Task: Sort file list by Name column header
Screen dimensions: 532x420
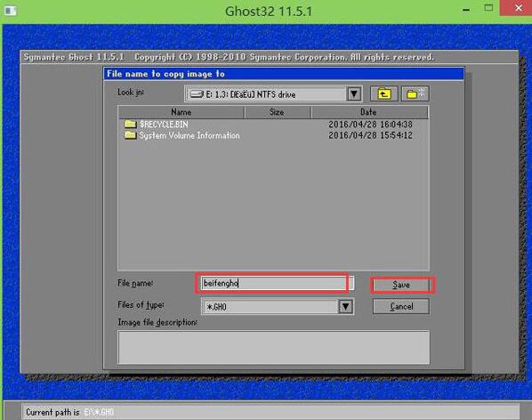Action: (x=181, y=112)
